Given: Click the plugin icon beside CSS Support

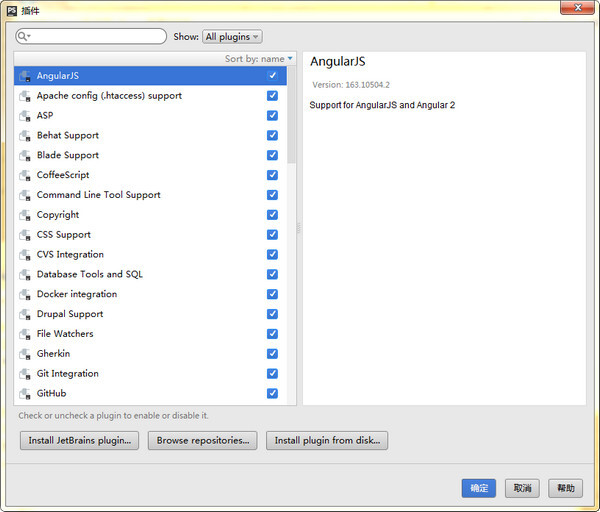Looking at the screenshot, I should pyautogui.click(x=25, y=235).
